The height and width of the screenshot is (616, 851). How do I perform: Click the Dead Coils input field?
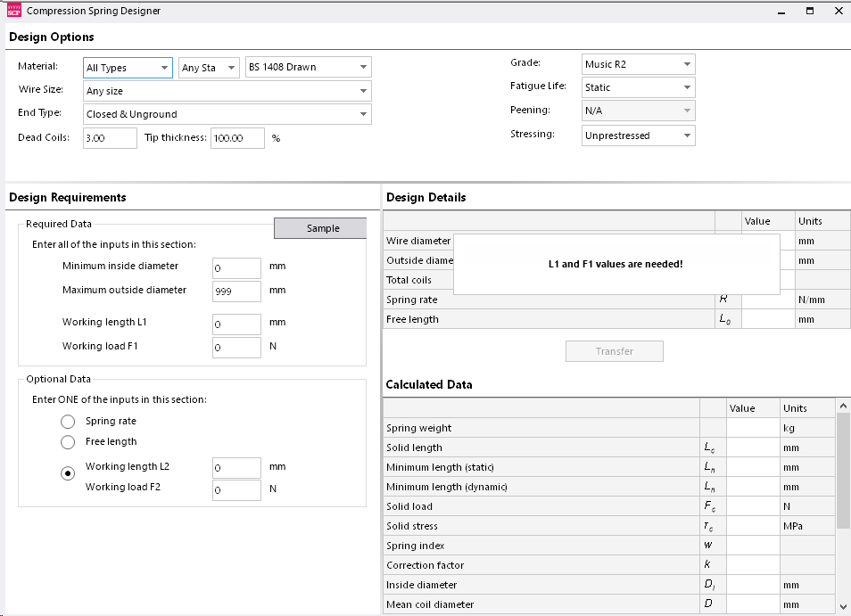click(x=109, y=138)
